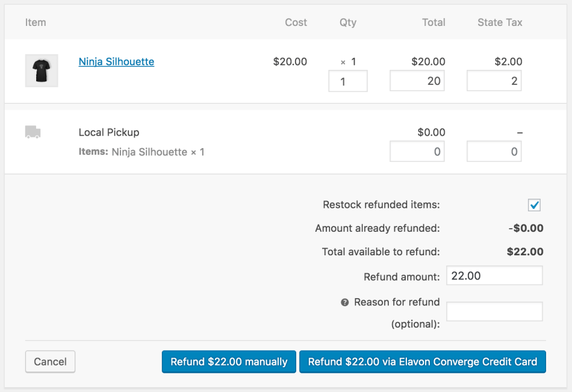
Task: Click the Cost column header
Action: pos(296,22)
